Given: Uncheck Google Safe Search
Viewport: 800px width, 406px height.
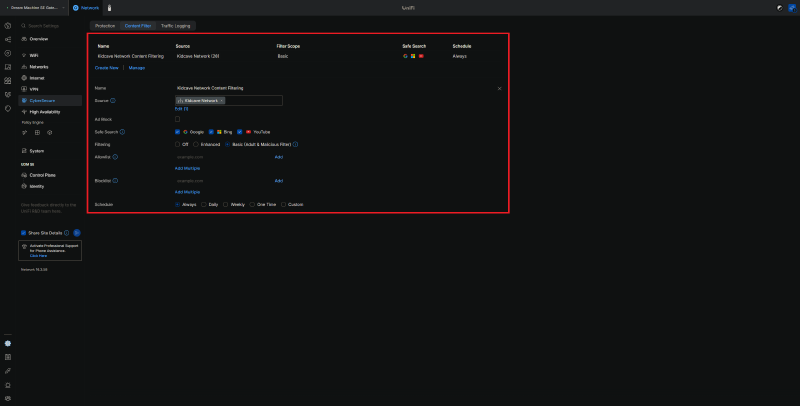Looking at the screenshot, I should (178, 132).
